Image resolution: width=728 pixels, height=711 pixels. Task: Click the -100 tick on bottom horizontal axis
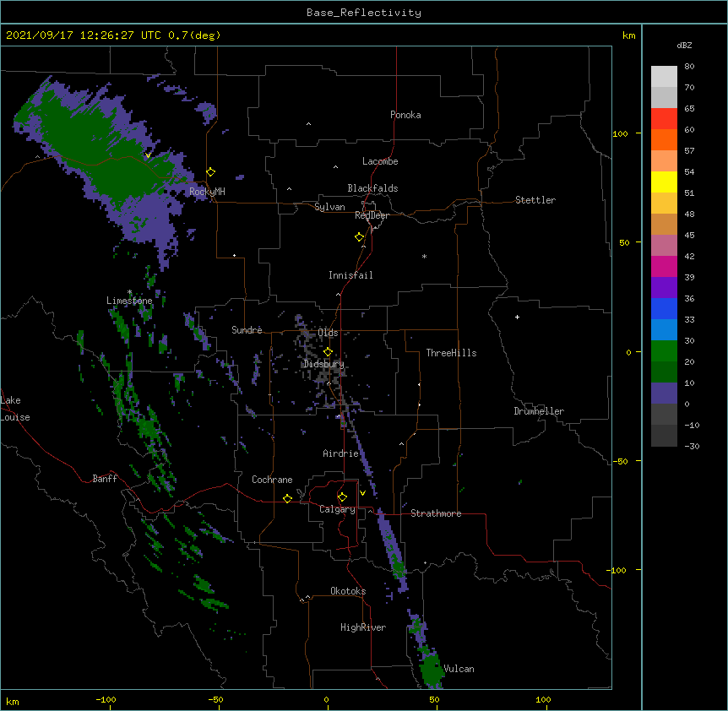pyautogui.click(x=106, y=699)
